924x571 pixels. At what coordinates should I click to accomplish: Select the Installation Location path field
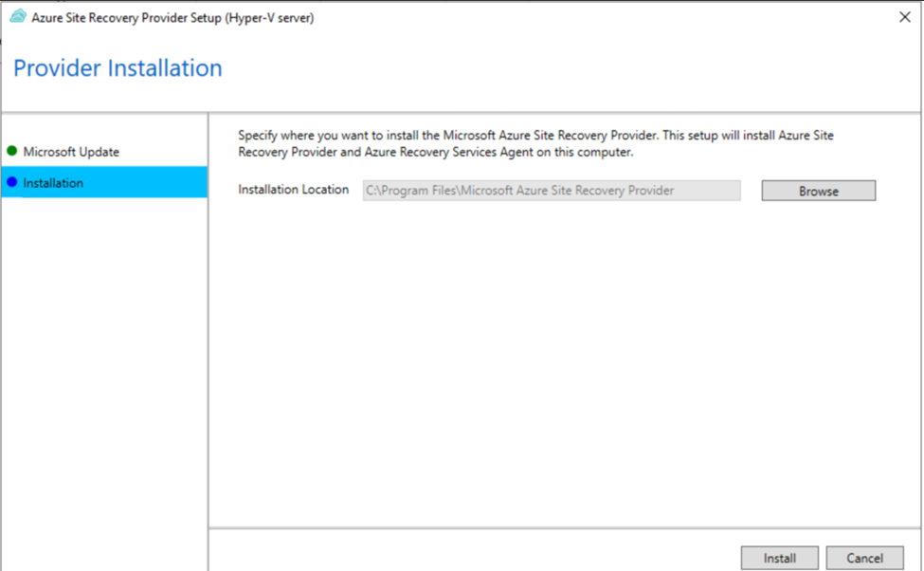pos(552,191)
